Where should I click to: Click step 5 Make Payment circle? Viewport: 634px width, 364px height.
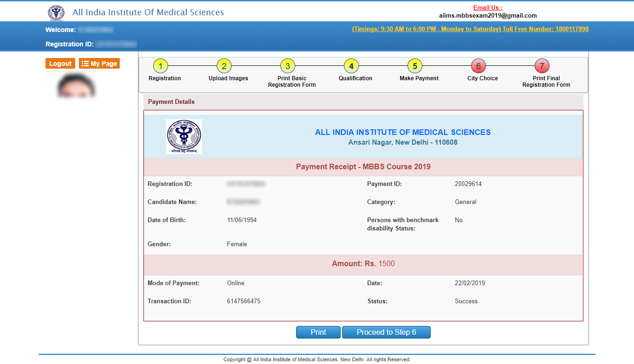[x=415, y=66]
